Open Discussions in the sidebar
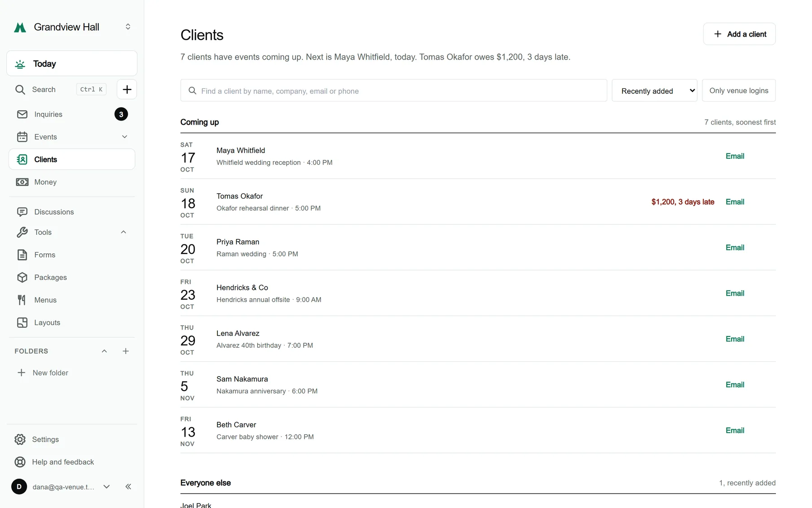Viewport: 812px width, 508px height. click(x=72, y=212)
